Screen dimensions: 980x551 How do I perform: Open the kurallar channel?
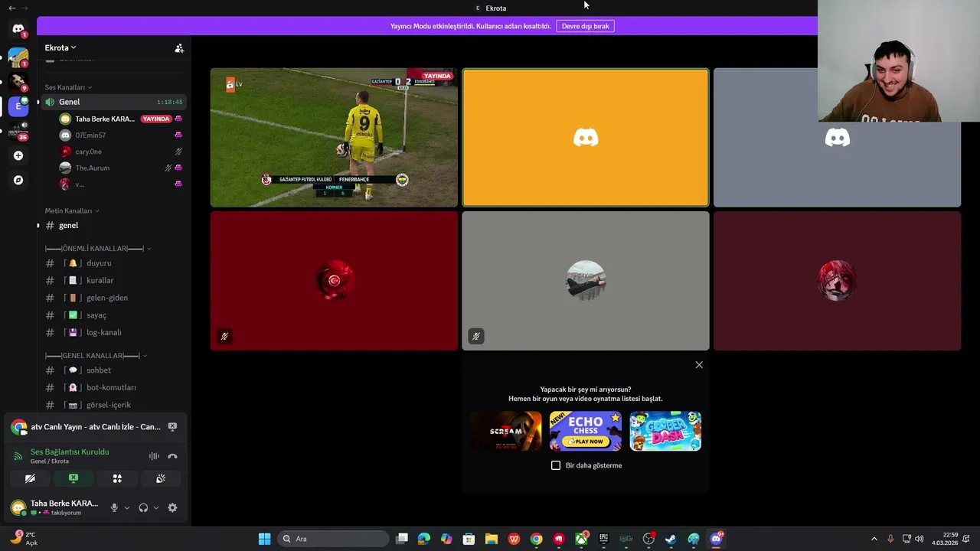113,281
